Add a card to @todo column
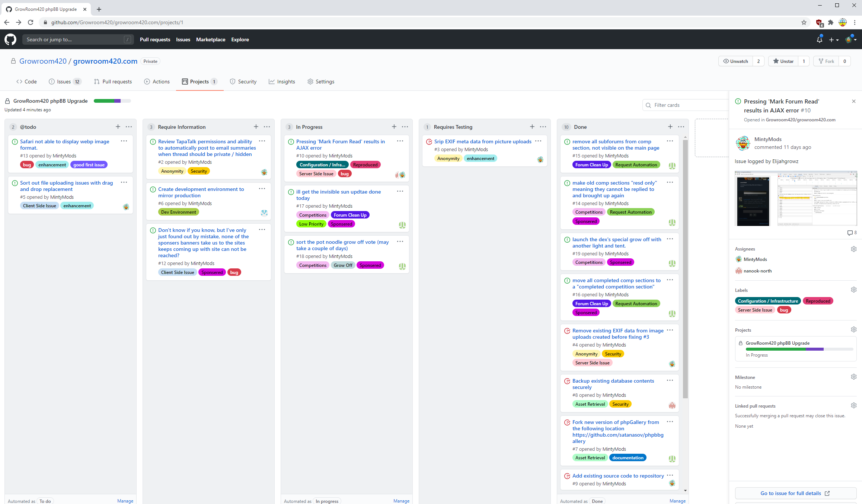Viewport: 862px width, 504px height. pos(118,127)
